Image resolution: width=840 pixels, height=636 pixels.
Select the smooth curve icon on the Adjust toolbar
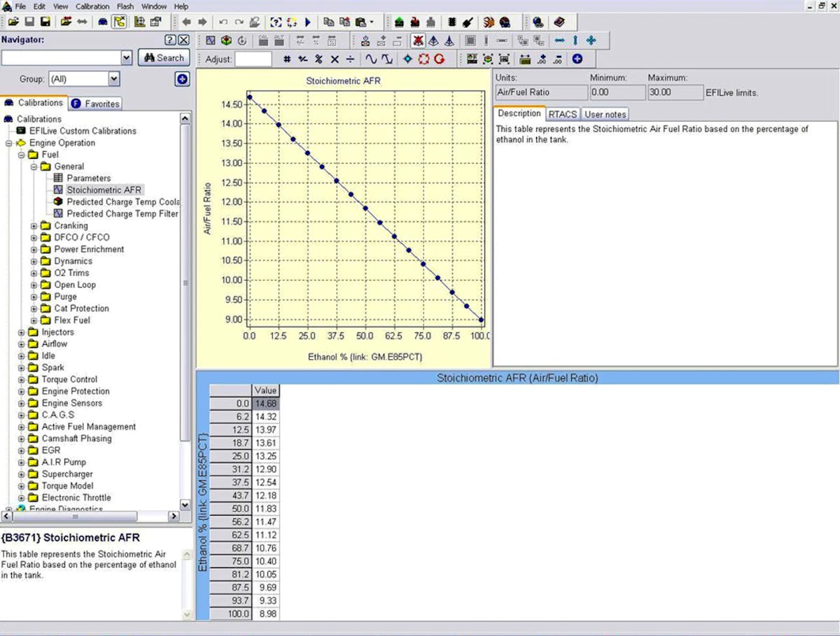pyautogui.click(x=372, y=59)
